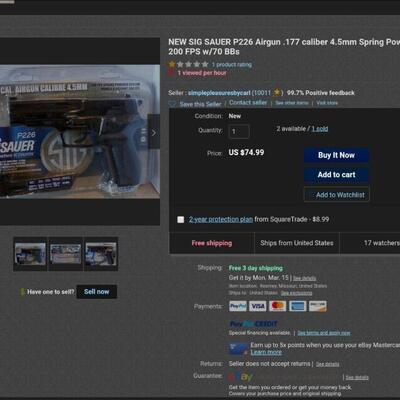Click the Sell now button
Screen dimensions: 400x400
tap(97, 292)
